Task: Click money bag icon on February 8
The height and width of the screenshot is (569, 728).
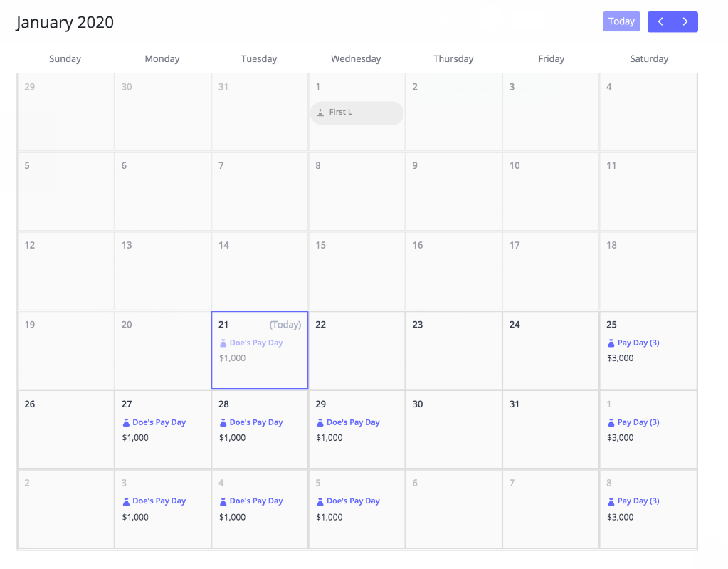Action: point(611,502)
